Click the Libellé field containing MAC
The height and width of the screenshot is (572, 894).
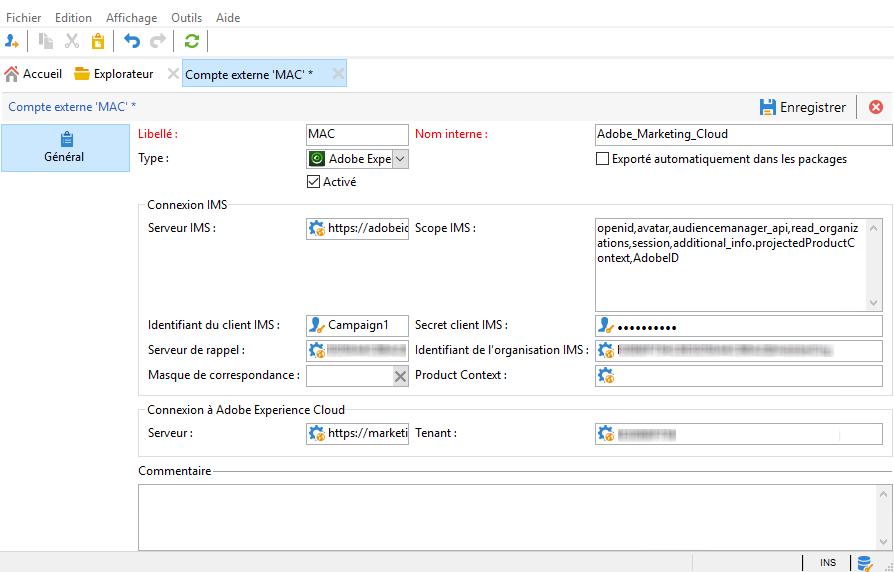(357, 135)
